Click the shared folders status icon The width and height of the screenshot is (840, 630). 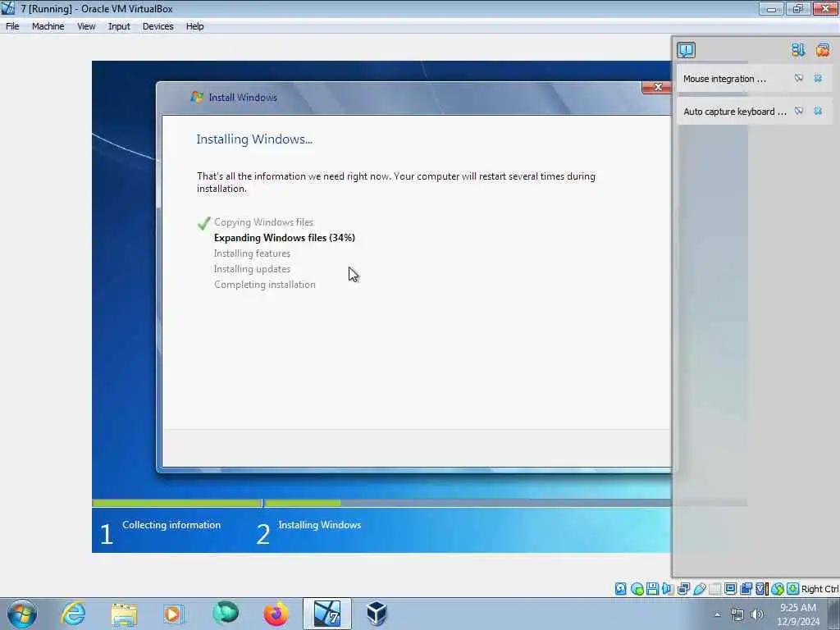tap(715, 589)
